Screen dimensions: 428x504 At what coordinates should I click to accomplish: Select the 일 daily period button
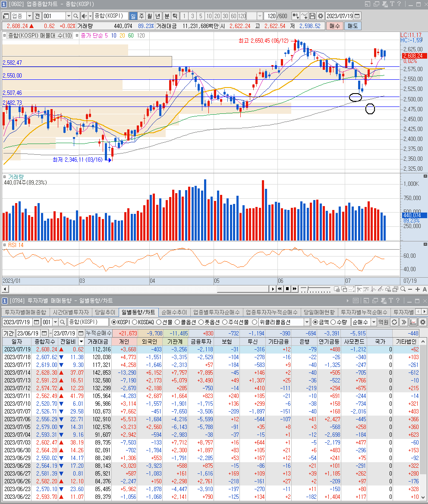pyautogui.click(x=133, y=16)
